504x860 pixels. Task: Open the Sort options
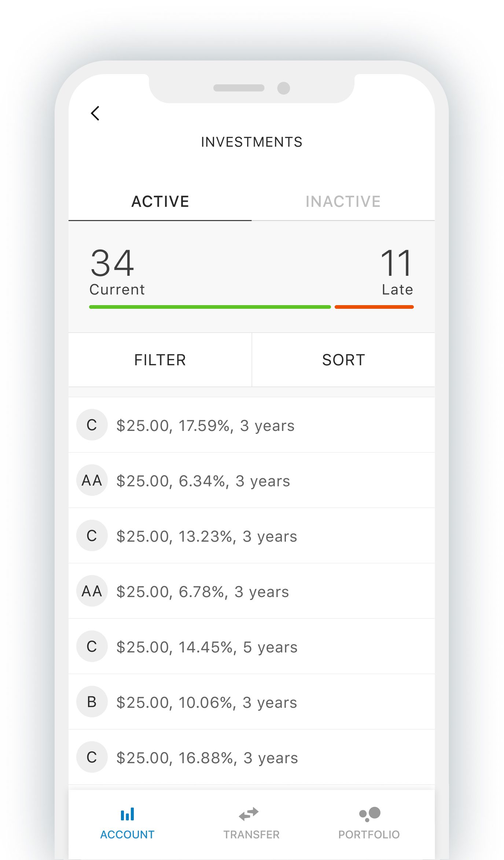point(343,360)
